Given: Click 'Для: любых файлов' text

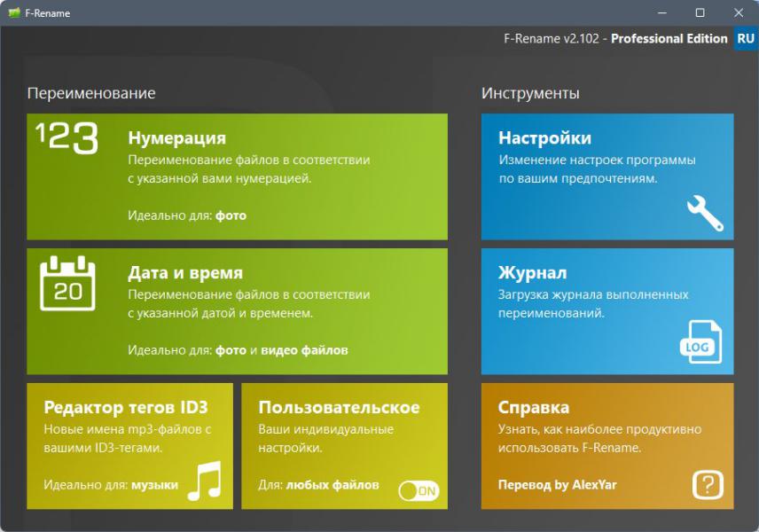Looking at the screenshot, I should (318, 484).
